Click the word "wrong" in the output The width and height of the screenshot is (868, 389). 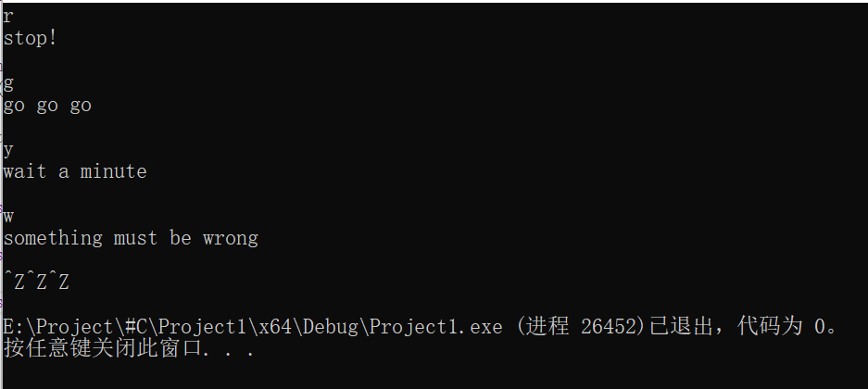[230, 238]
